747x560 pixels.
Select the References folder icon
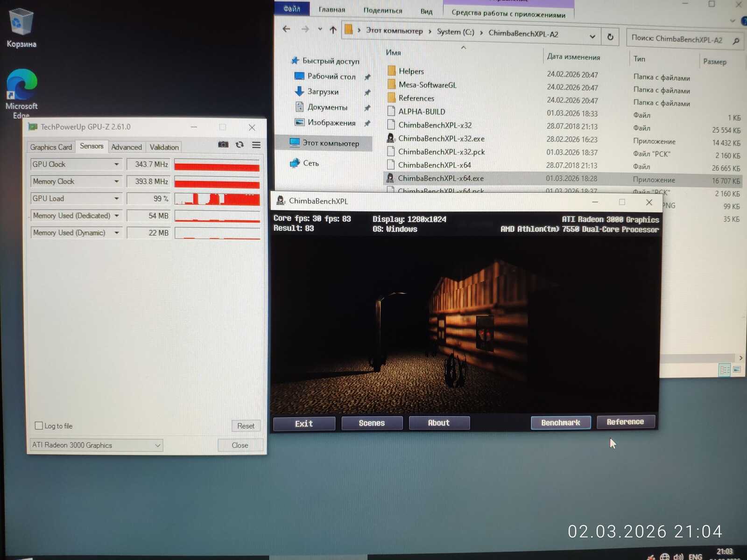tap(392, 98)
